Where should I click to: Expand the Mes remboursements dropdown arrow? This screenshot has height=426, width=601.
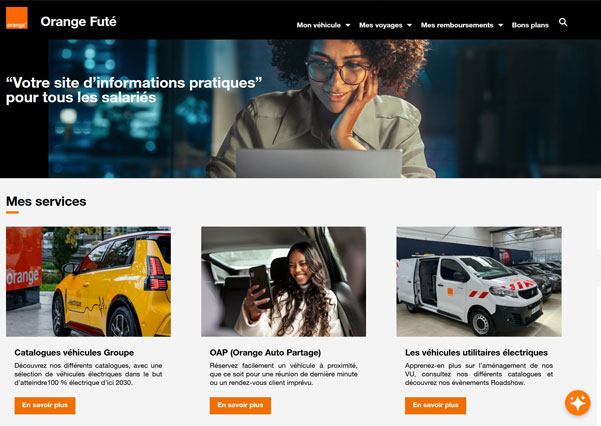[x=500, y=25]
